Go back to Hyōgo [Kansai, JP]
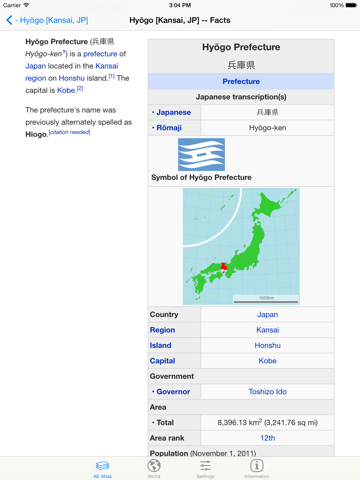 [x=47, y=20]
